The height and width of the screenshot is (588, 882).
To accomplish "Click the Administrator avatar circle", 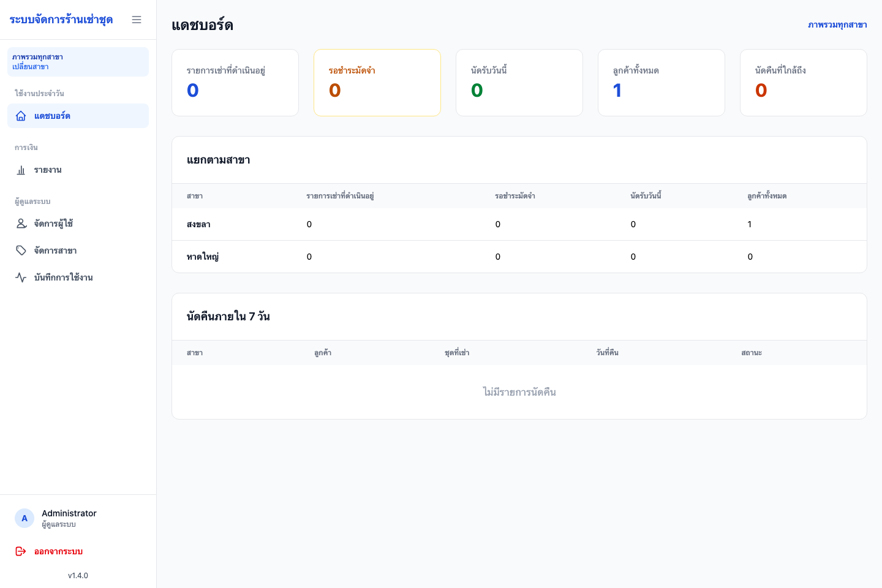I will pyautogui.click(x=24, y=518).
